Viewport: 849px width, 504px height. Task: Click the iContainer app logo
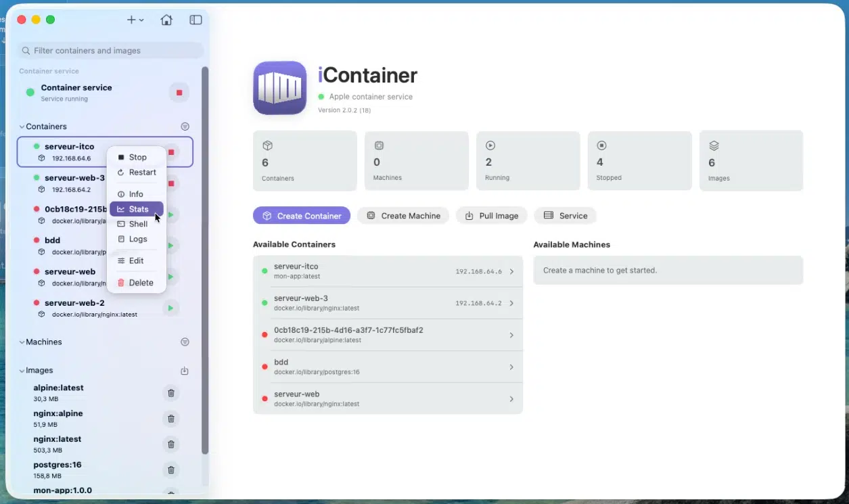(x=280, y=88)
